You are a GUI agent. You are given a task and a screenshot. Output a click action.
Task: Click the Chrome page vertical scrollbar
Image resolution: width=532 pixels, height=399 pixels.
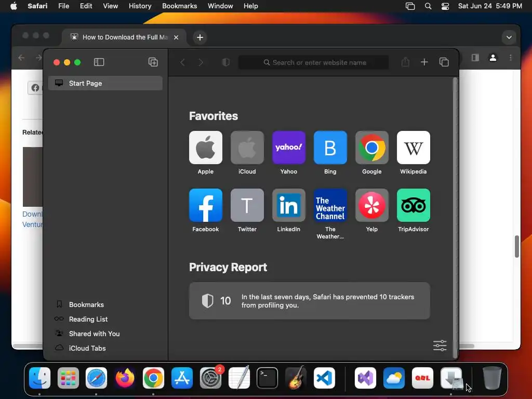pos(517,247)
